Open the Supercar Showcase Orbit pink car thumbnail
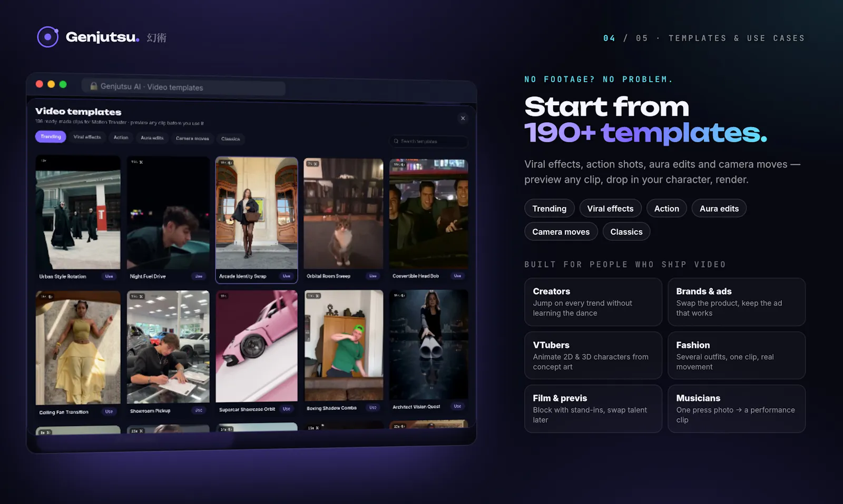 coord(257,346)
